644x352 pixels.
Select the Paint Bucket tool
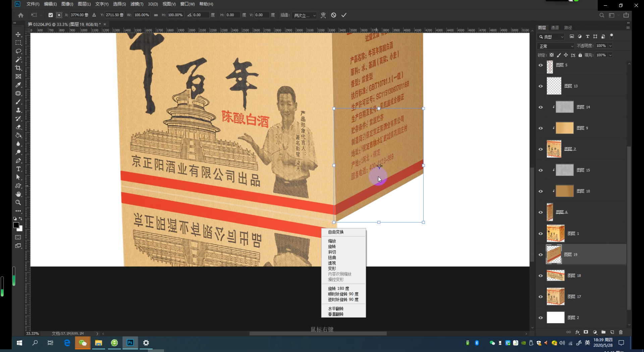pyautogui.click(x=18, y=135)
